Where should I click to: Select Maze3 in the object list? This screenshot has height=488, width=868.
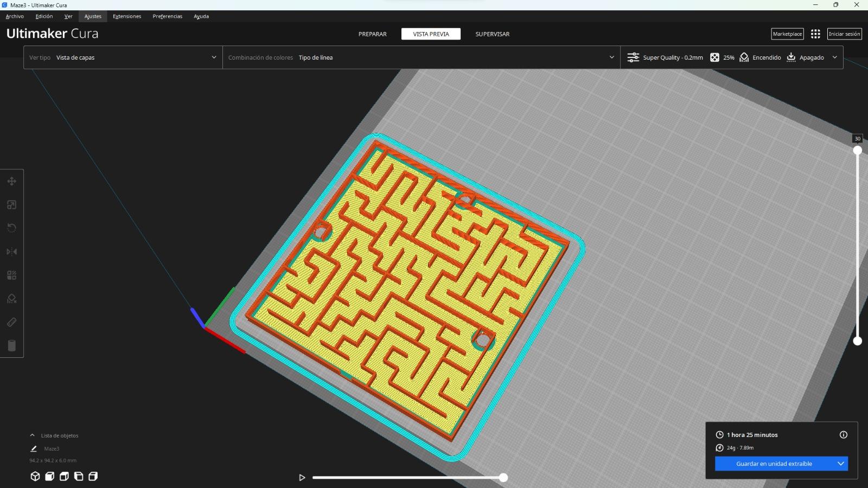(x=52, y=448)
